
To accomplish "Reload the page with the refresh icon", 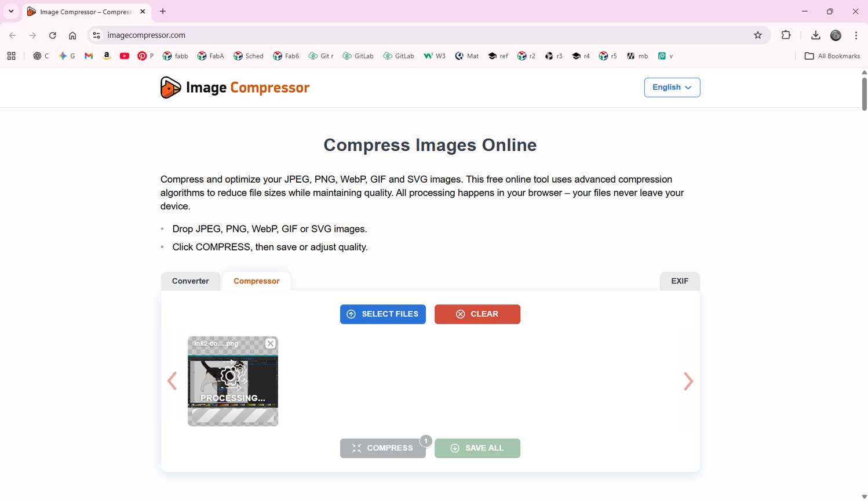I will pyautogui.click(x=52, y=35).
